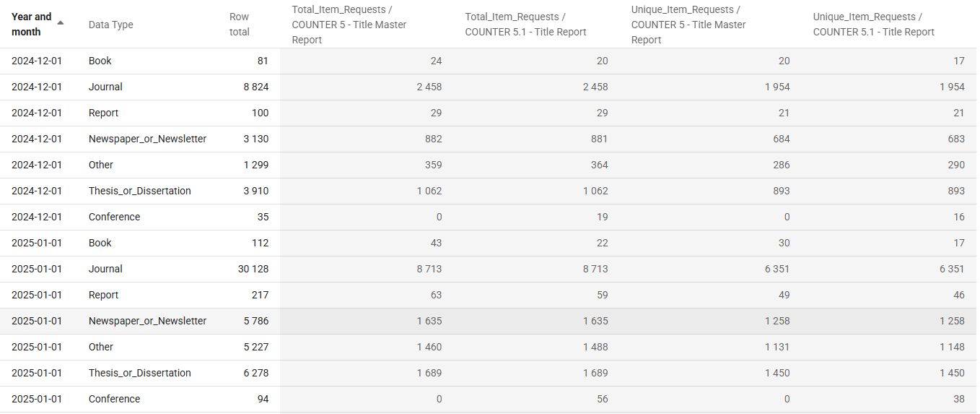Click the Book cell for 2025-01-01
This screenshot has width=980, height=414.
click(100, 243)
